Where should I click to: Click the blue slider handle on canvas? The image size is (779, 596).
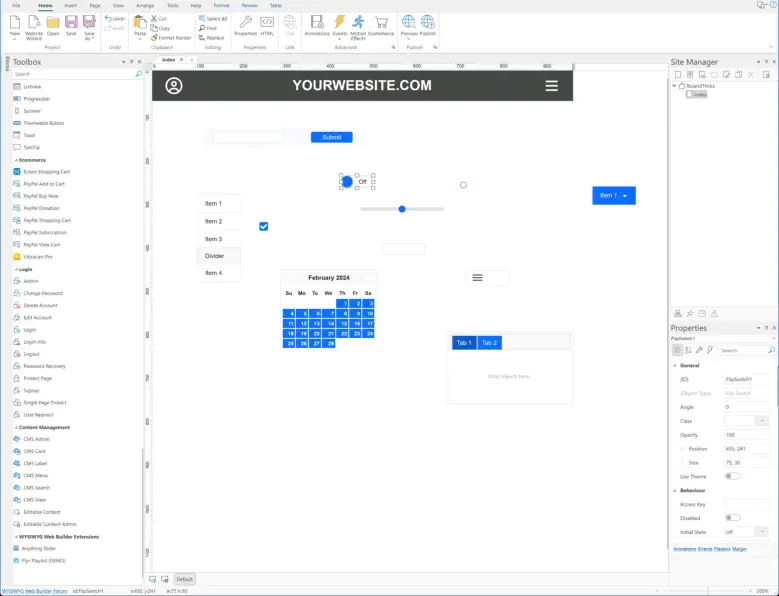[x=402, y=209]
